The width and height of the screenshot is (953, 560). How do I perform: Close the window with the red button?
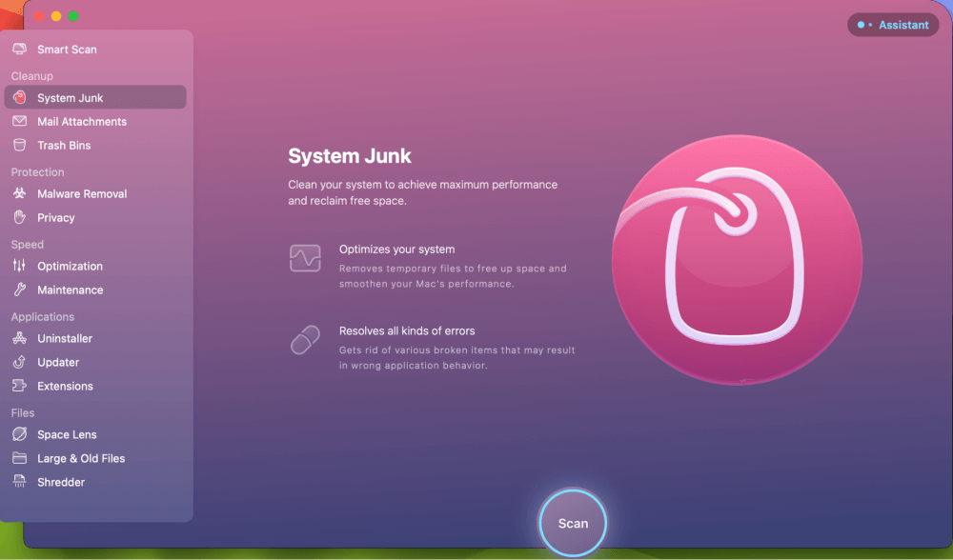[x=39, y=16]
